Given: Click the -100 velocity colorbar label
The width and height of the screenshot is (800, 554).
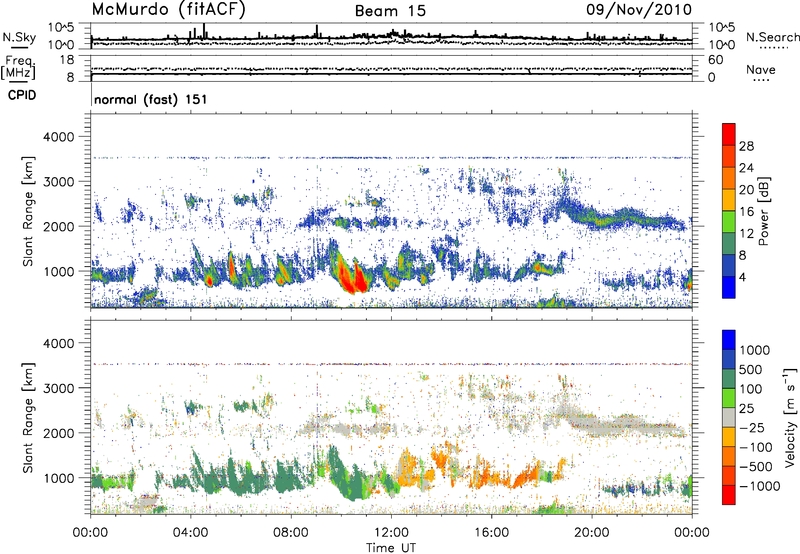Looking at the screenshot, I should [756, 447].
